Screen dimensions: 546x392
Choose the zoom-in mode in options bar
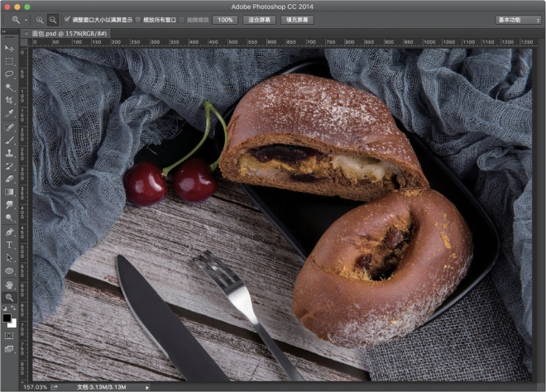[40, 20]
